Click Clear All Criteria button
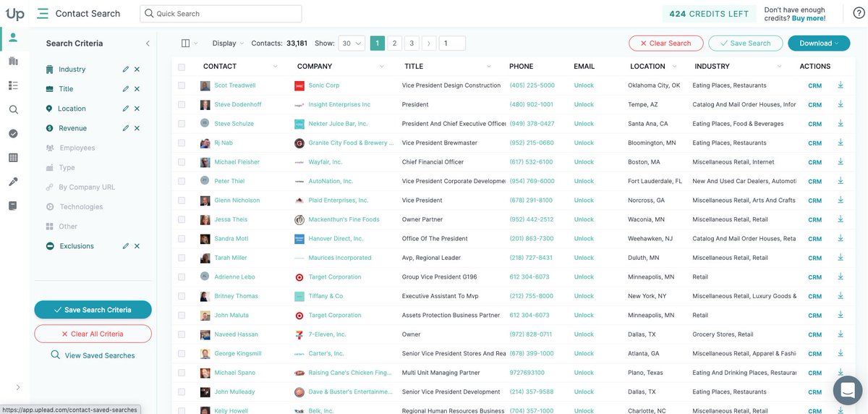Screen dimensions: 868x414 pyautogui.click(x=93, y=334)
